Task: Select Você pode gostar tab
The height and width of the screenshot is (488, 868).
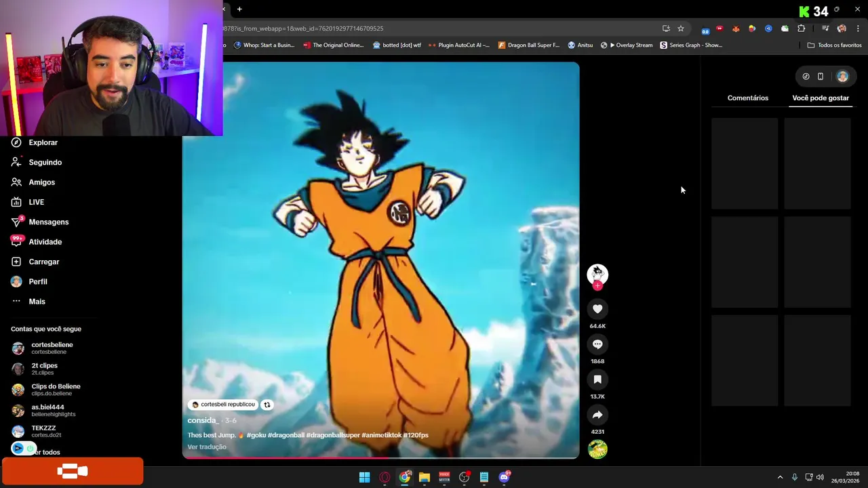Action: click(x=821, y=98)
